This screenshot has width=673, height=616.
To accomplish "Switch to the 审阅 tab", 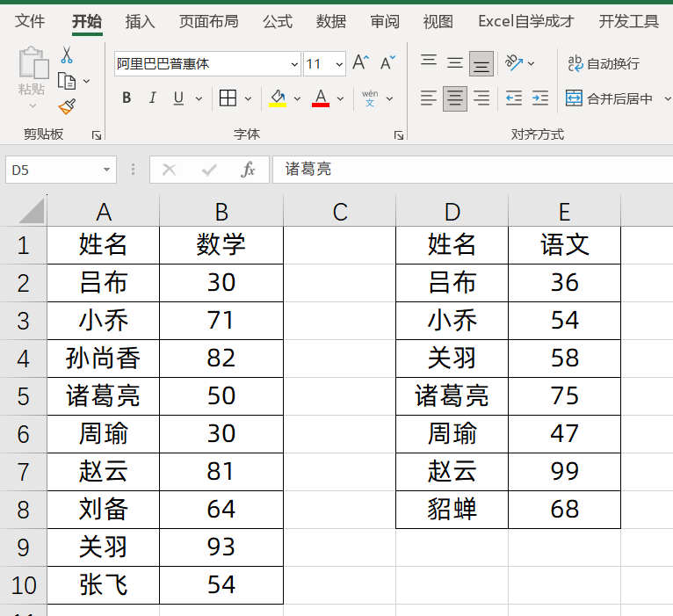I will click(385, 21).
